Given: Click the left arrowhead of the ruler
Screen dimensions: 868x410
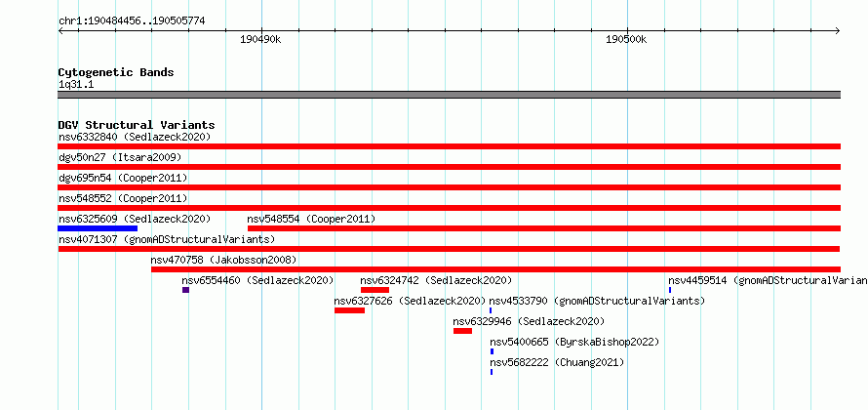Looking at the screenshot, I should (x=60, y=30).
